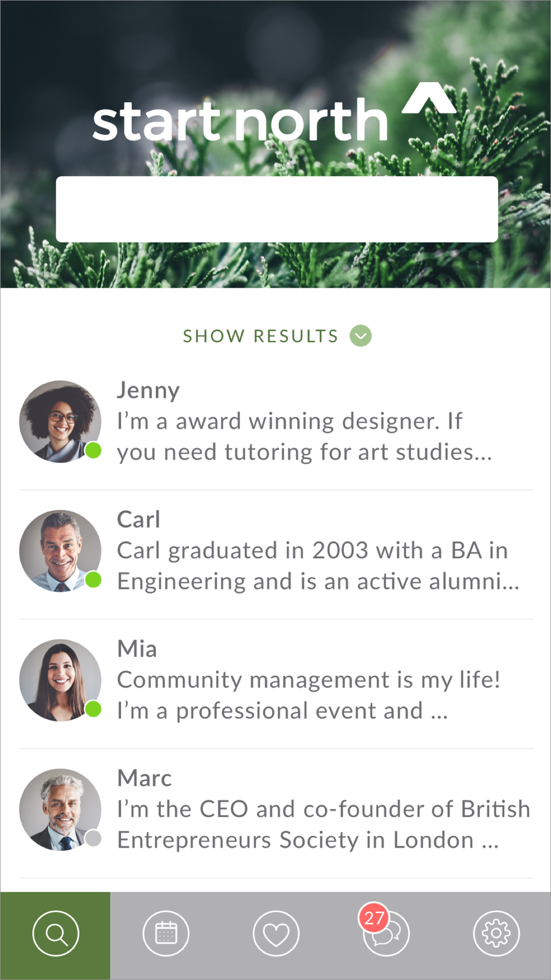The width and height of the screenshot is (551, 980).
Task: Tap Marc's gray offline status dot
Action: tap(94, 838)
